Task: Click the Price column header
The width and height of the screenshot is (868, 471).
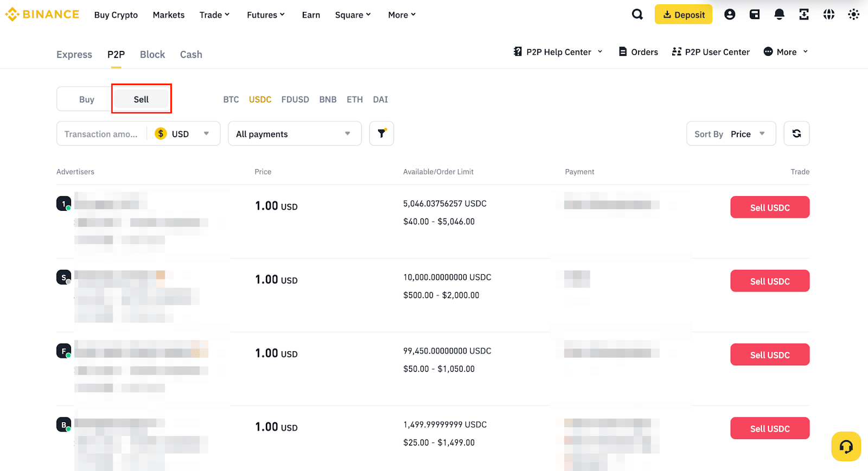Action: (263, 171)
